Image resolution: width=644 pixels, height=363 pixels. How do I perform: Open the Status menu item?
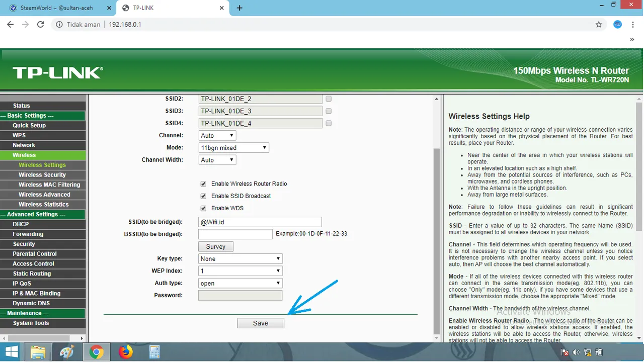[43, 106]
